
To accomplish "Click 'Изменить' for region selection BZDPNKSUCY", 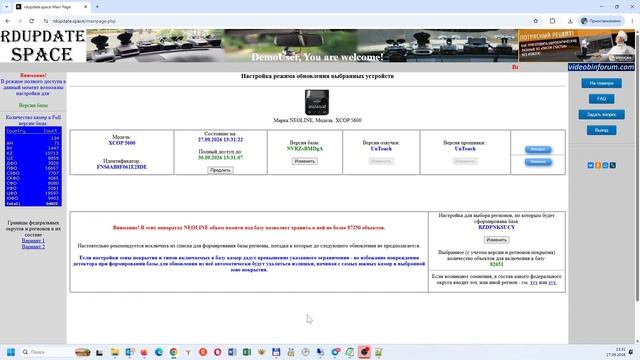I will point(496,240).
